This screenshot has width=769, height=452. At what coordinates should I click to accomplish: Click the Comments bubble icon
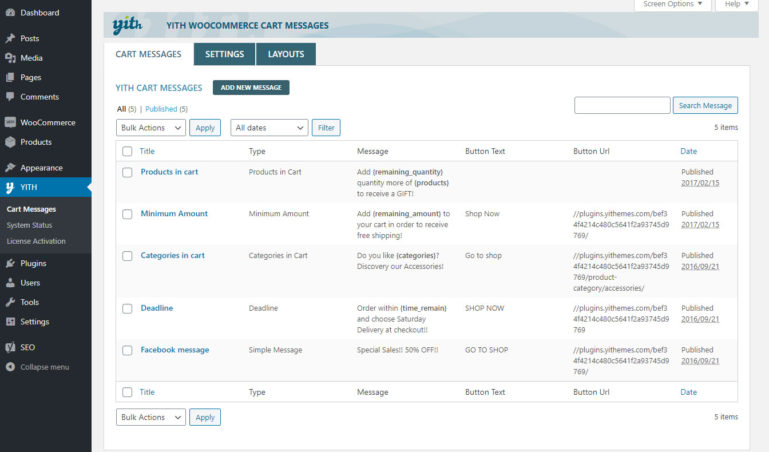click(x=10, y=97)
